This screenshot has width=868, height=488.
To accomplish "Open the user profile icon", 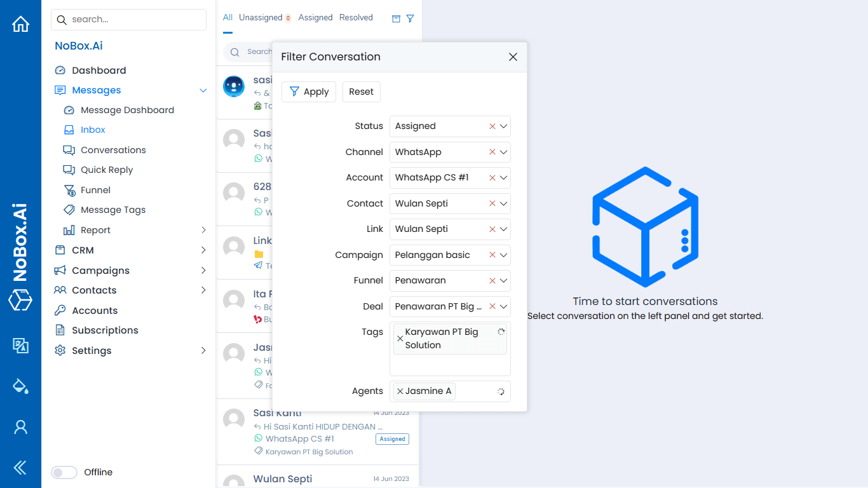I will click(x=20, y=427).
